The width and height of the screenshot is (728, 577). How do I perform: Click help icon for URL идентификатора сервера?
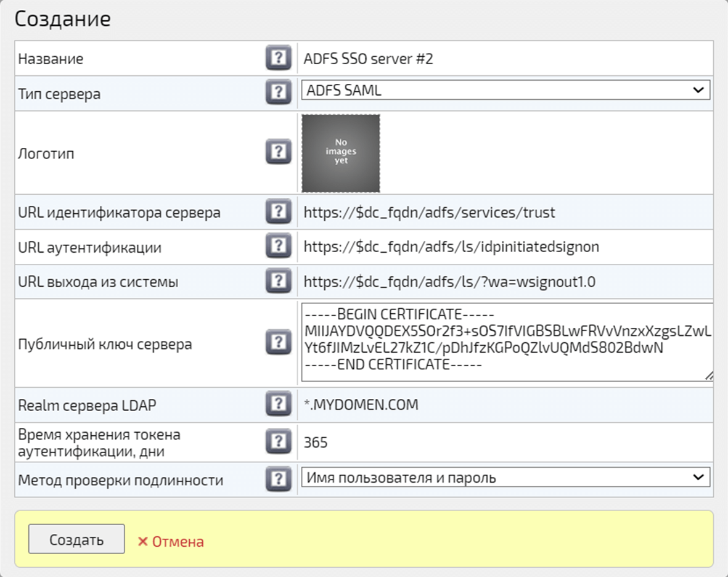coord(278,212)
